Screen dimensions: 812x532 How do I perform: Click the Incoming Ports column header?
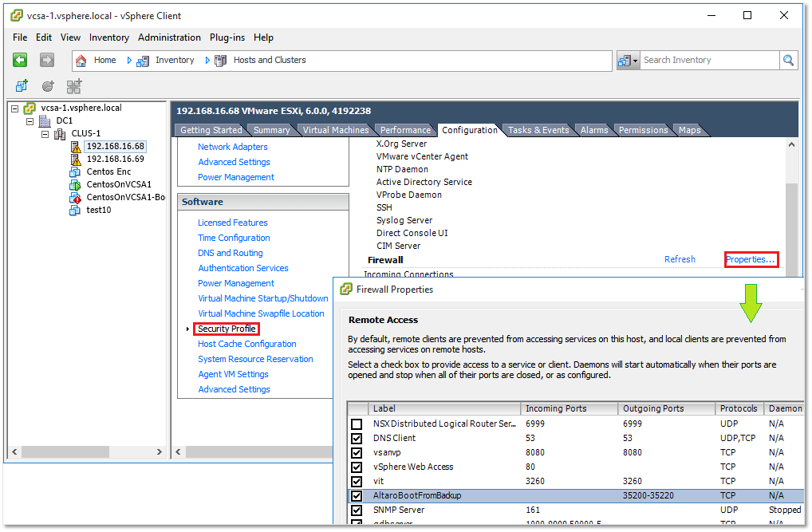[x=569, y=408]
